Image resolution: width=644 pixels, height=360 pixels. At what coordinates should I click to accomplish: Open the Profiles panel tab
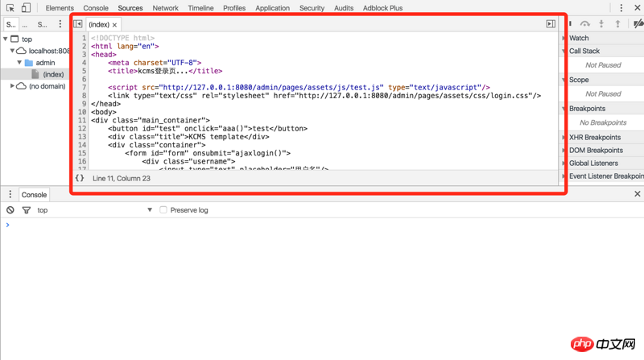234,8
